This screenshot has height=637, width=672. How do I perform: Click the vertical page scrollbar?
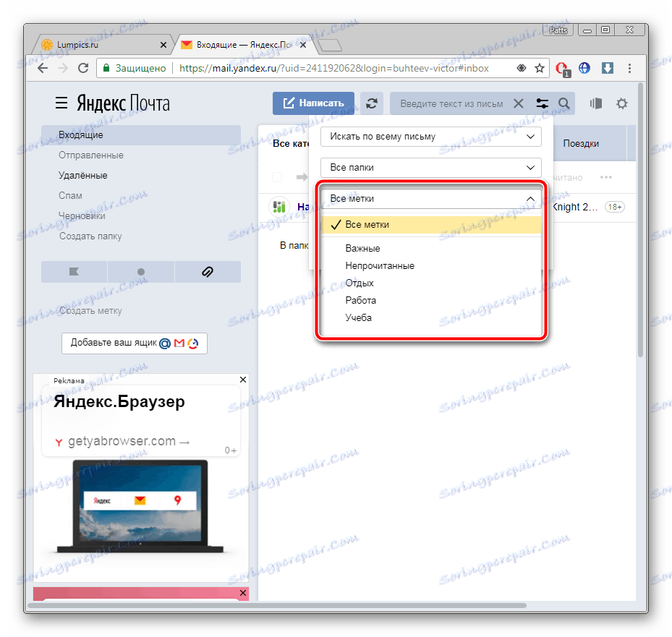(x=640, y=219)
